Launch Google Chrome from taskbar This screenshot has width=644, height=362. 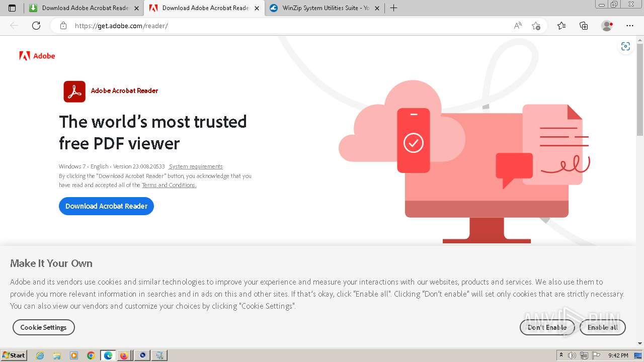click(91, 355)
